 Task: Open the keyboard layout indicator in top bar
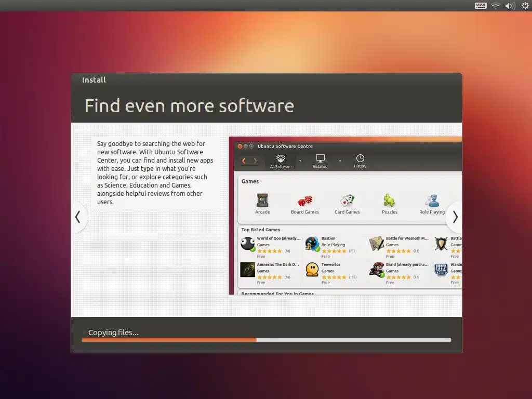481,6
